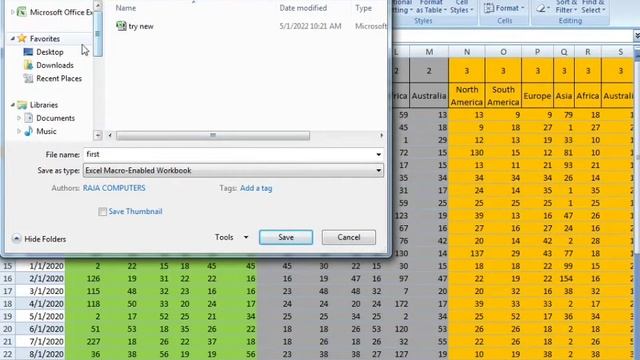
Task: Click the gray 'Australia' header cell in column M
Action: [x=429, y=96]
